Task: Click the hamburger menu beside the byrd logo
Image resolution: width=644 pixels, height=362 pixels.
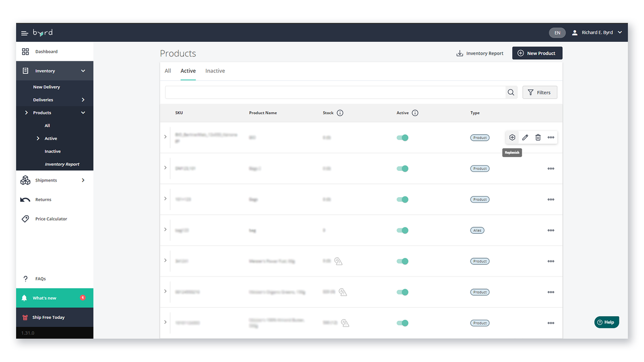Action: coord(25,32)
